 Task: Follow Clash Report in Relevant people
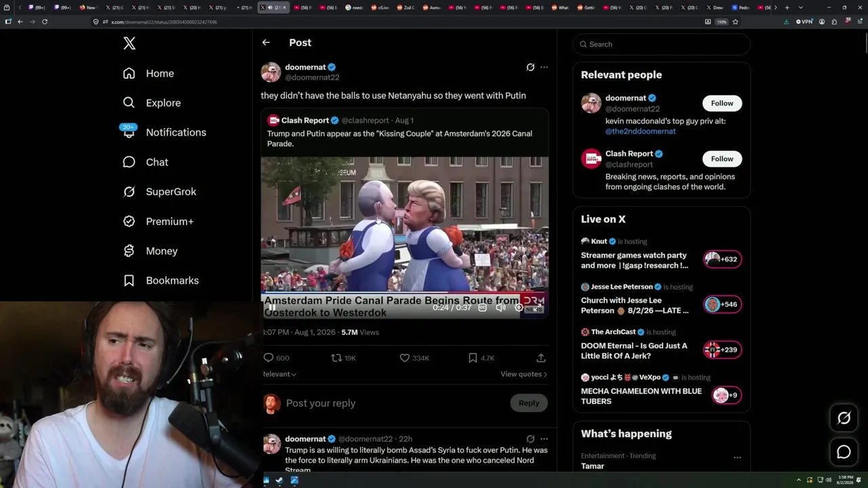click(x=722, y=159)
